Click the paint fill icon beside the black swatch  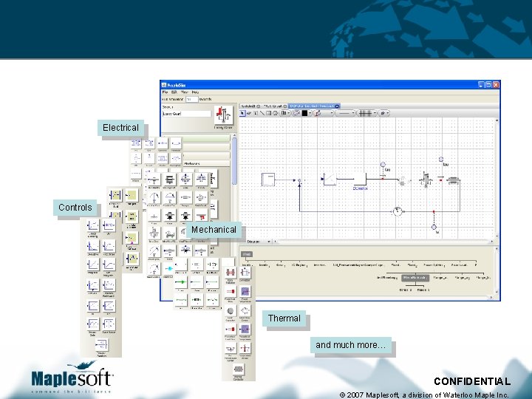(x=296, y=113)
